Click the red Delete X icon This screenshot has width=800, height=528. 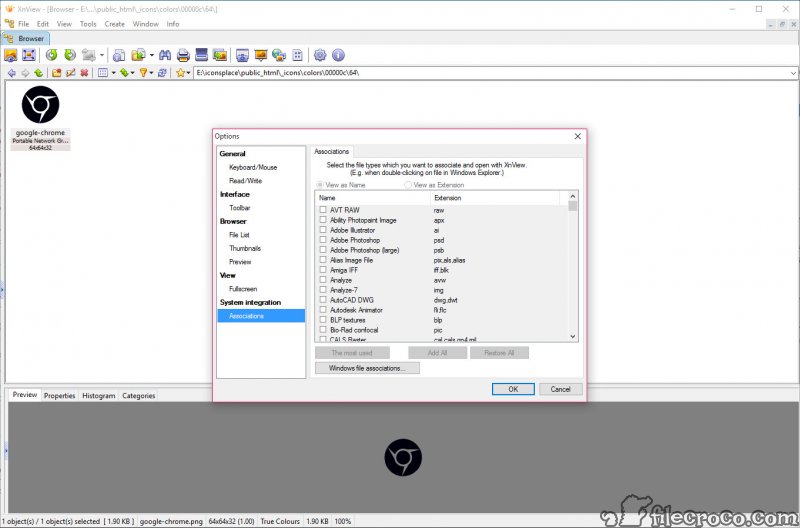click(x=84, y=73)
